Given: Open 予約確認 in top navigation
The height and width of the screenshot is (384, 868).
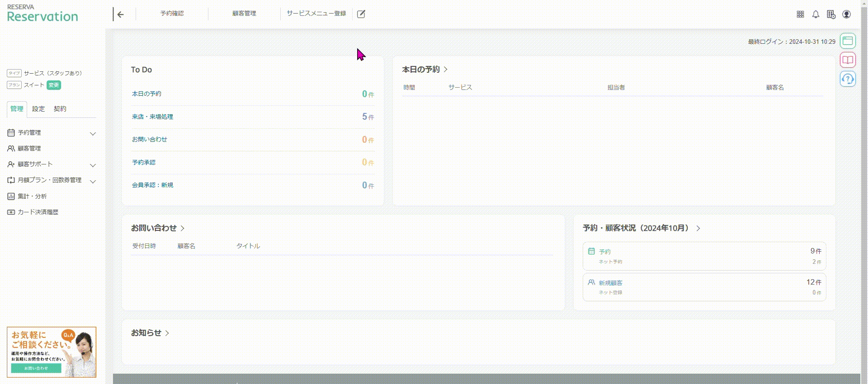Looking at the screenshot, I should coord(172,14).
